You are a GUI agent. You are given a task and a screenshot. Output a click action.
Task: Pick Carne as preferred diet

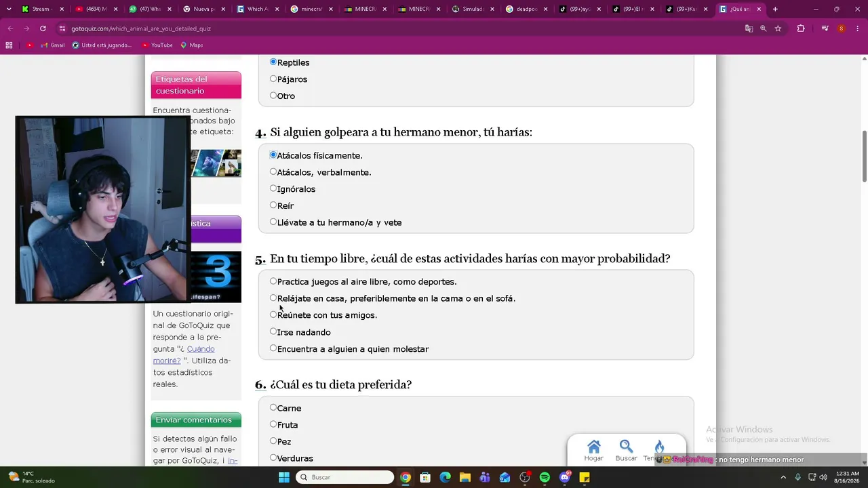273,407
